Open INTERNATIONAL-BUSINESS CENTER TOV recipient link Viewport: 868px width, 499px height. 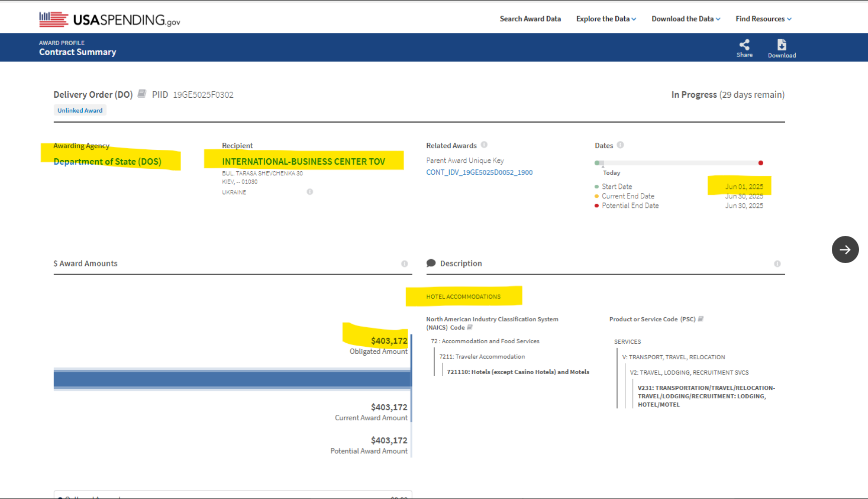click(303, 161)
